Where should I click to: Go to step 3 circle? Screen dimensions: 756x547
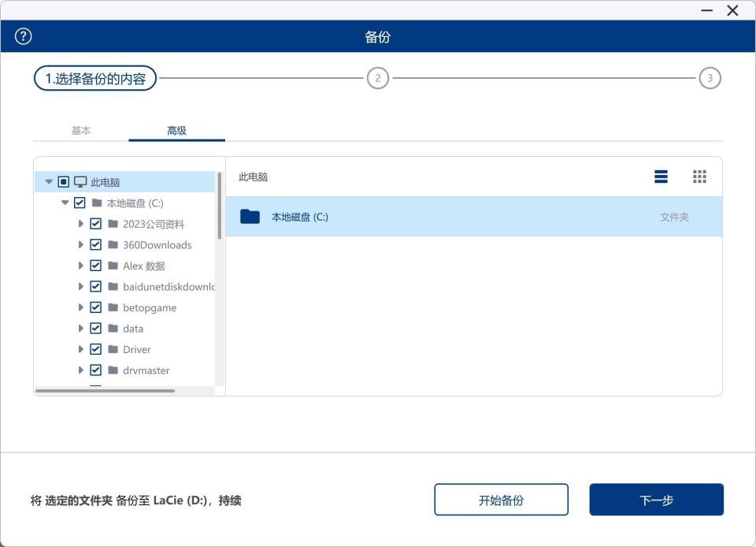coord(710,78)
